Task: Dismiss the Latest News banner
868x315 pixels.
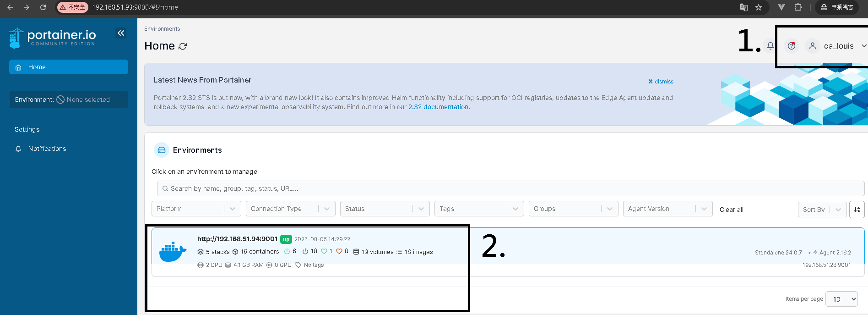Action: (661, 82)
